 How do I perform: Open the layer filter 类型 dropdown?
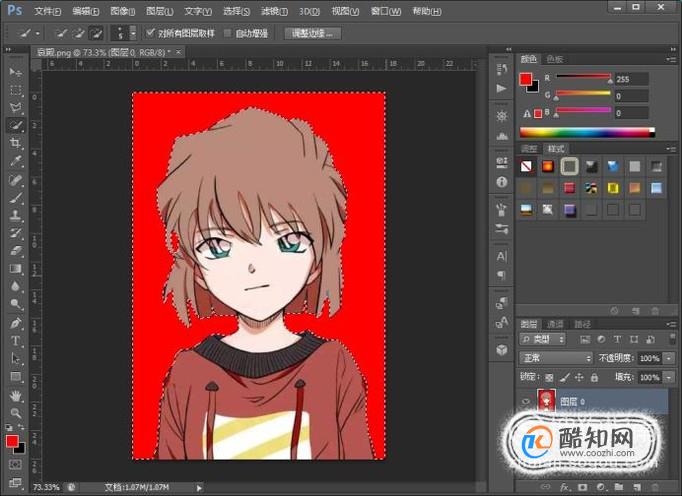[x=542, y=339]
